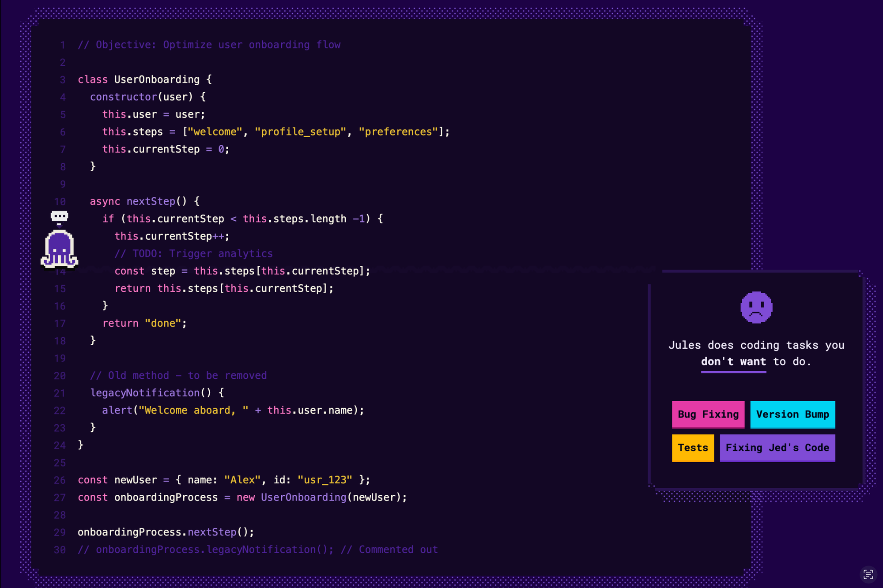Click the commented-out legacyNotification call line

(x=257, y=550)
